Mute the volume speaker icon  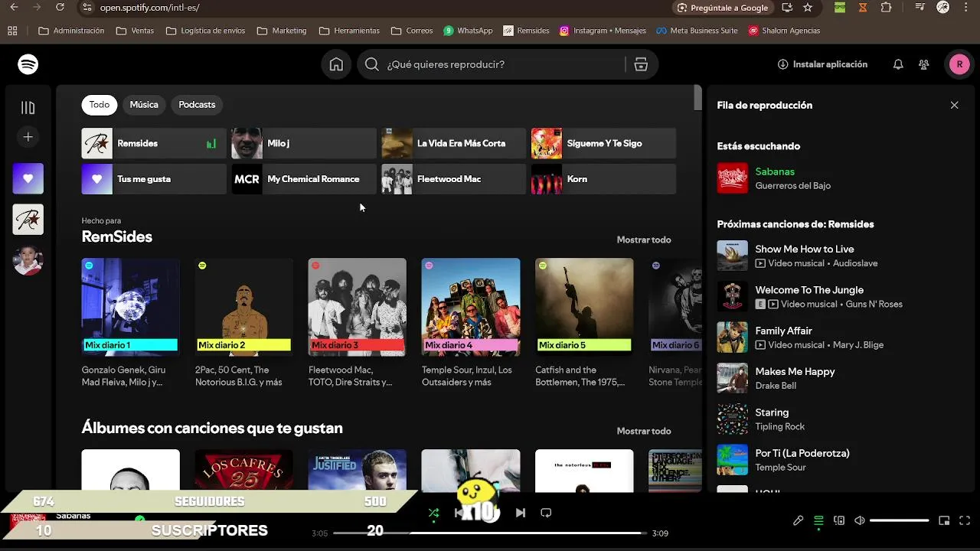click(x=860, y=520)
